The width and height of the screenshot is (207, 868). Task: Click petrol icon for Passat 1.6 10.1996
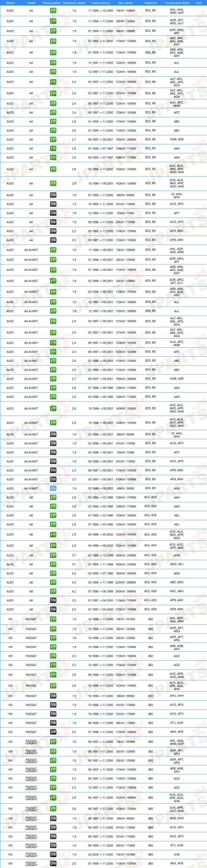pos(53,619)
